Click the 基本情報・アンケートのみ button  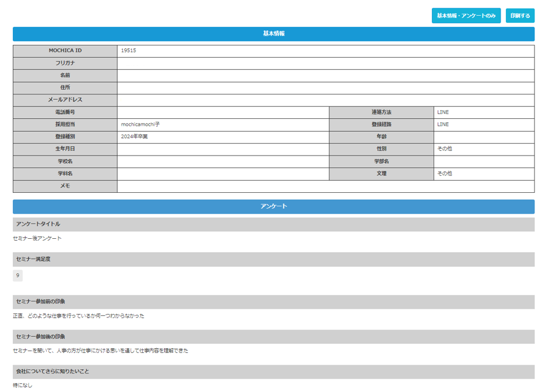click(466, 16)
